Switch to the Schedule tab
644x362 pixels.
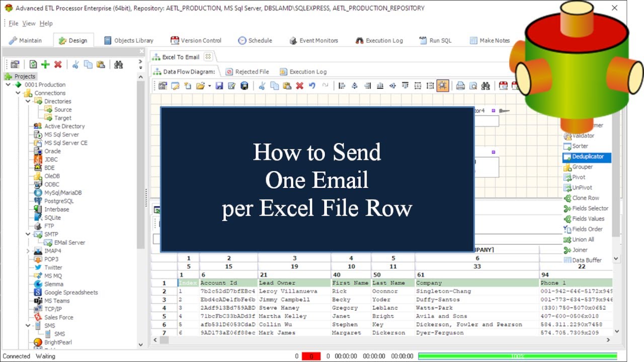click(x=255, y=41)
